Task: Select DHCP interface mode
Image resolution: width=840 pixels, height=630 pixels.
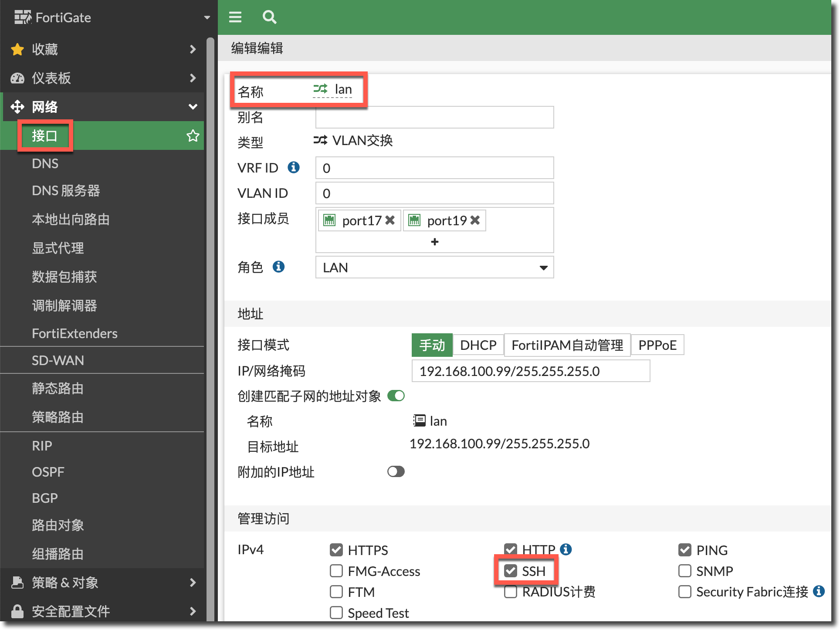Action: 478,345
